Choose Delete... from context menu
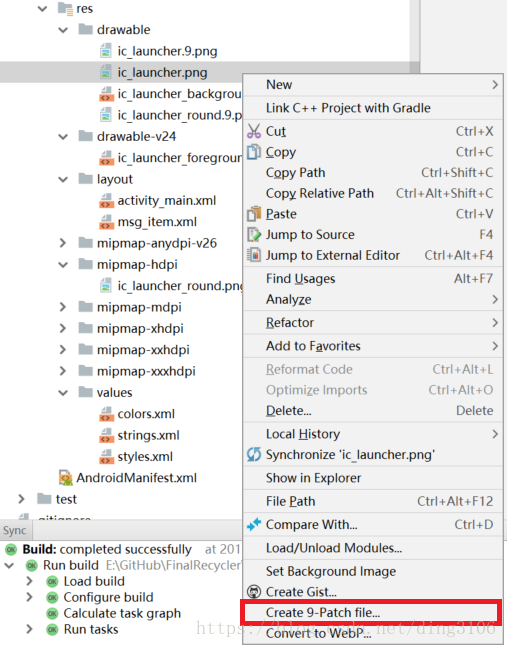Viewport: 507px width, 648px height. (x=373, y=410)
